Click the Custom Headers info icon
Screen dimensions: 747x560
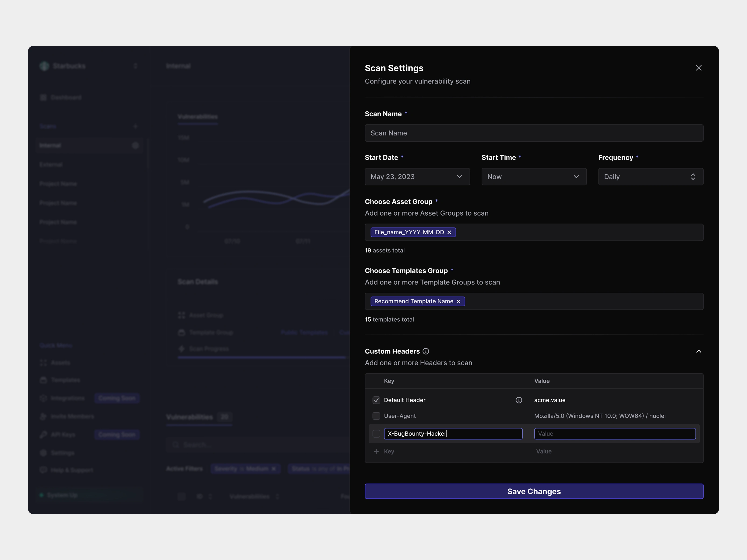426,351
